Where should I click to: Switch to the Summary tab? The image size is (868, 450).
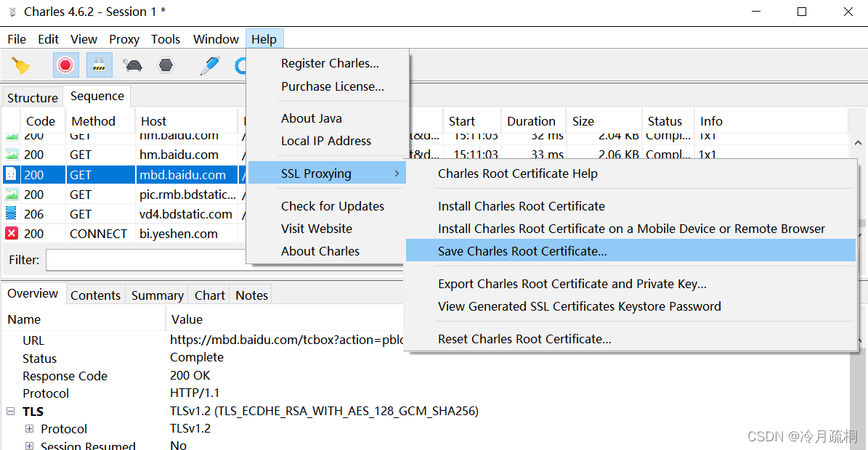157,295
